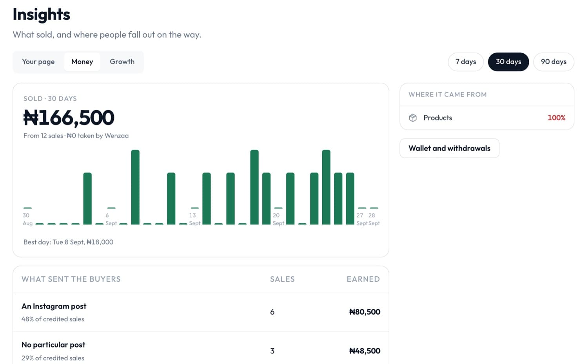Select the Money tab
Image resolution: width=588 pixels, height=364 pixels.
tap(82, 62)
